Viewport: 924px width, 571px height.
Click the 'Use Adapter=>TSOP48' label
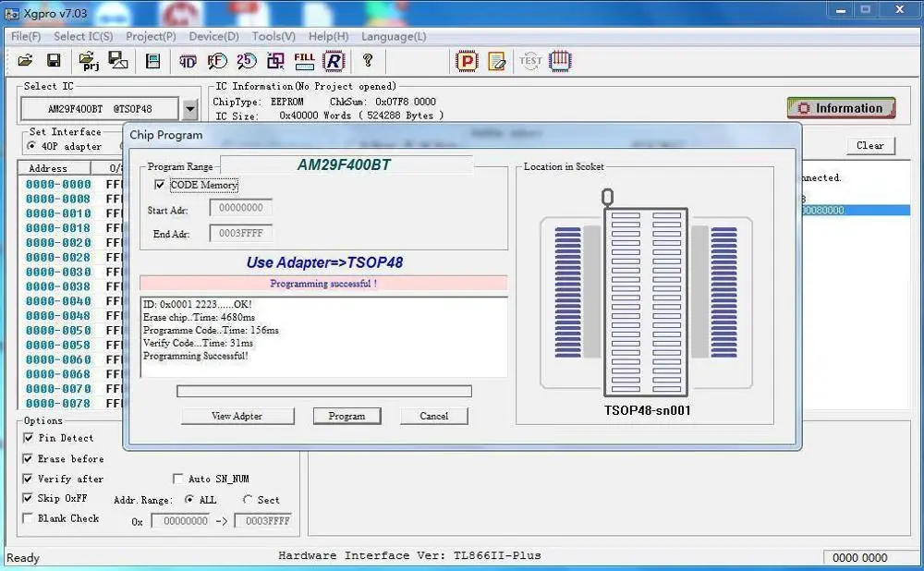(324, 262)
